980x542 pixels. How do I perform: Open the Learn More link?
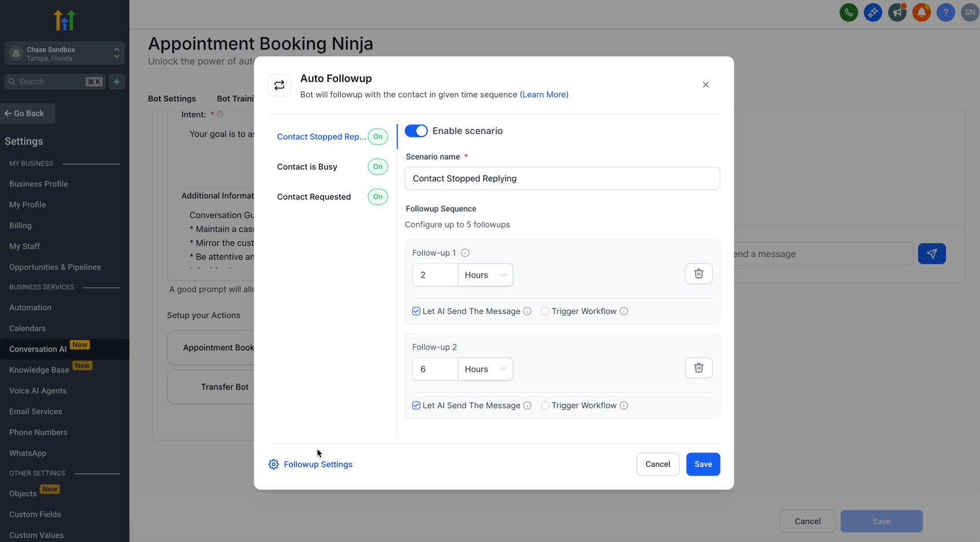544,95
